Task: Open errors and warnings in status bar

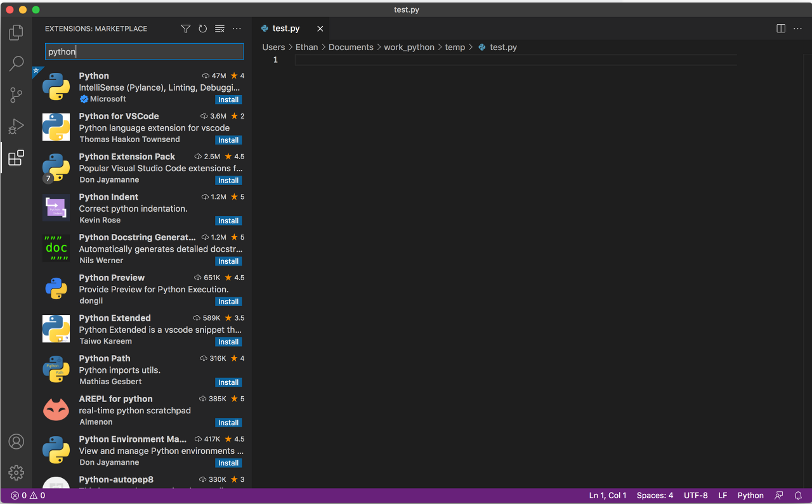Action: point(28,496)
